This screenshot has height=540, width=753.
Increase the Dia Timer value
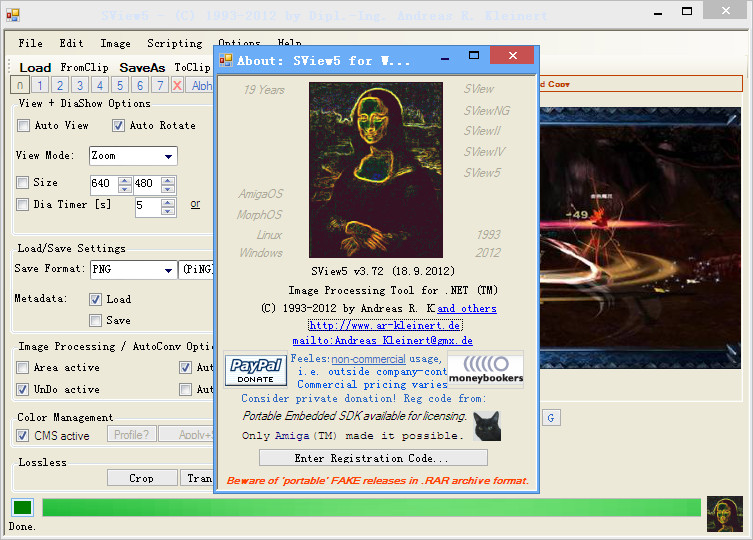(x=168, y=203)
